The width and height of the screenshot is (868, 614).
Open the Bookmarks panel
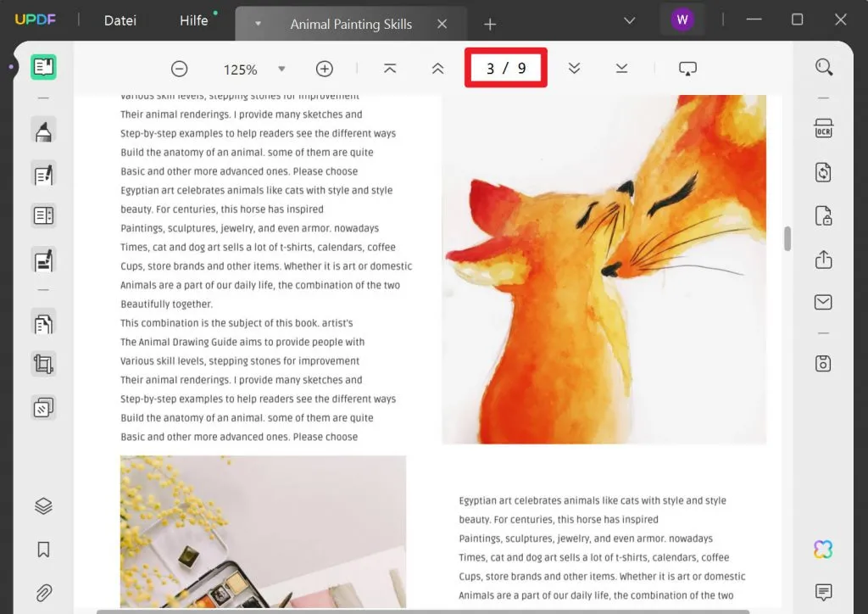(43, 550)
